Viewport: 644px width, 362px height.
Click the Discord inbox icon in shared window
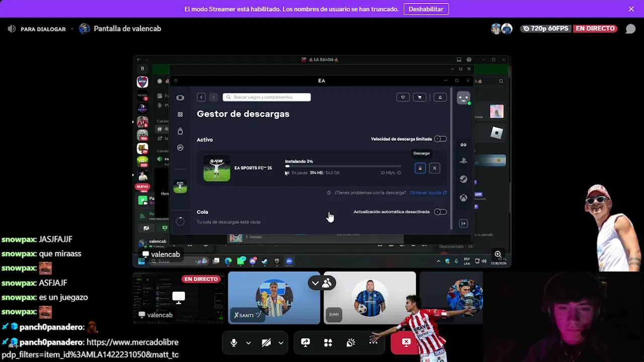(x=459, y=59)
